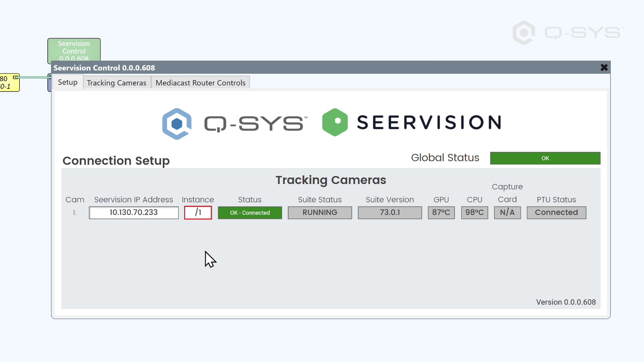Image resolution: width=644 pixels, height=362 pixels.
Task: Close the Seervision Control window
Action: click(x=604, y=67)
